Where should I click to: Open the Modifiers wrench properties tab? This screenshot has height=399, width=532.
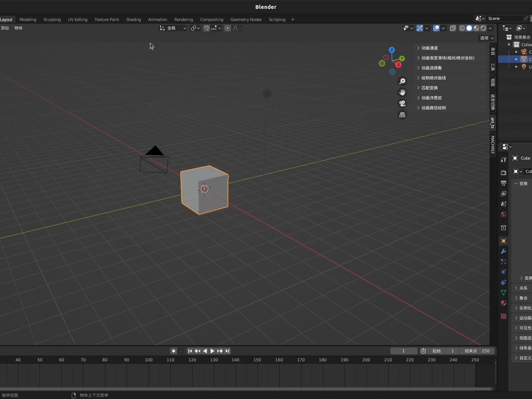coord(503,251)
